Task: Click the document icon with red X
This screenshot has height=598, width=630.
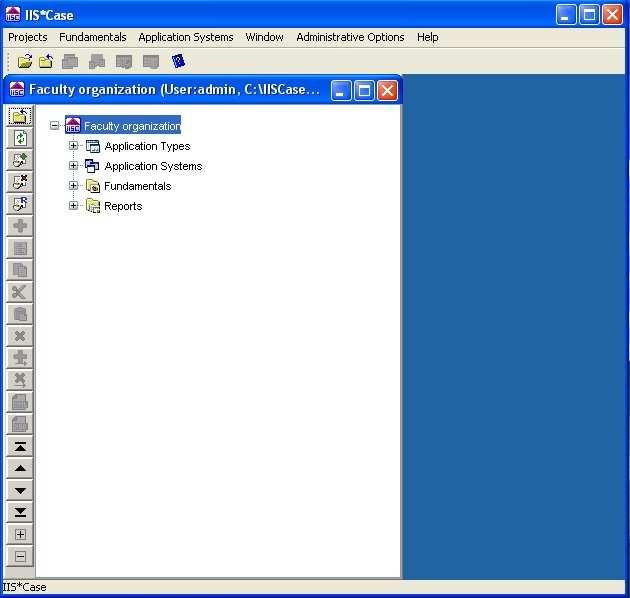Action: 20,182
